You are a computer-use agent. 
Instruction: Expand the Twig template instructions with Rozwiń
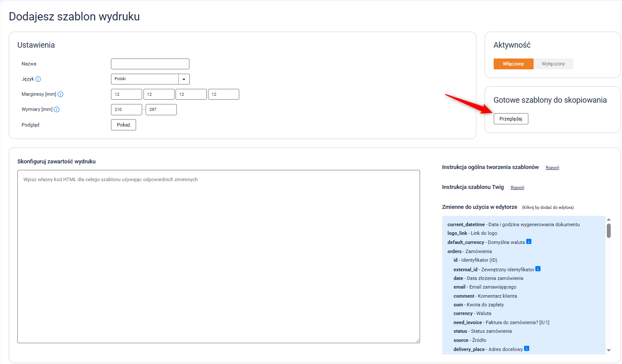[518, 188]
